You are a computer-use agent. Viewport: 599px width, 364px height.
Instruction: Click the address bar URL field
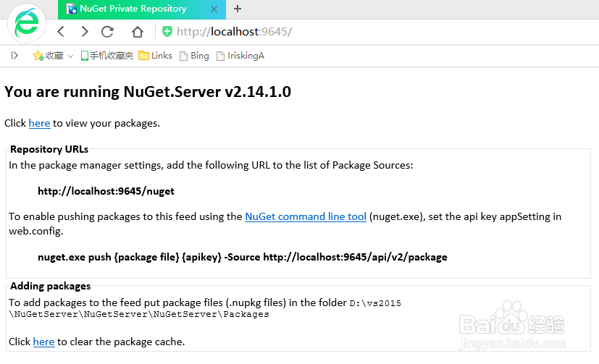234,32
